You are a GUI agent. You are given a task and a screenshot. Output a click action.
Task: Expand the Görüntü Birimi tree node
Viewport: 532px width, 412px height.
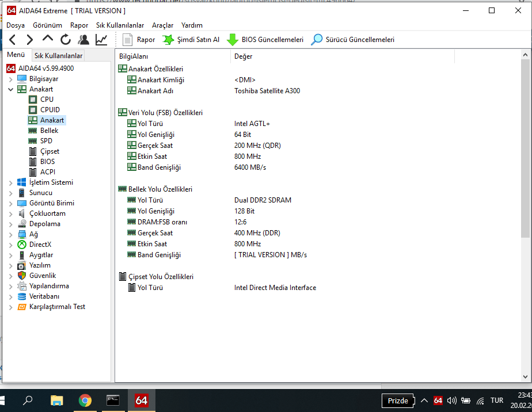point(10,204)
